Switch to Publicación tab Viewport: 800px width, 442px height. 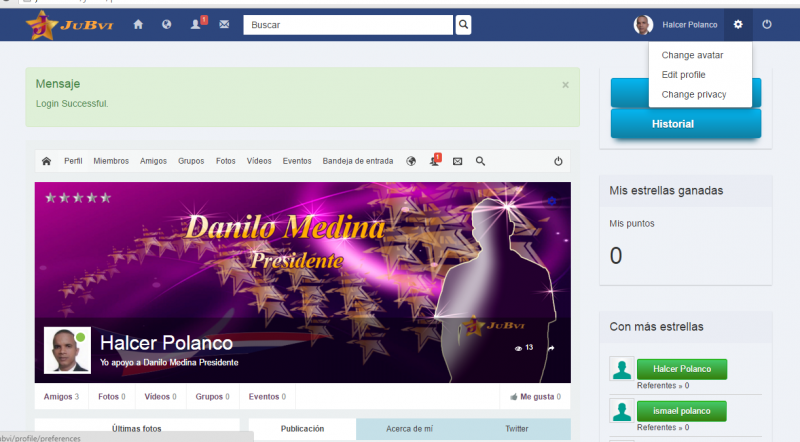302,429
